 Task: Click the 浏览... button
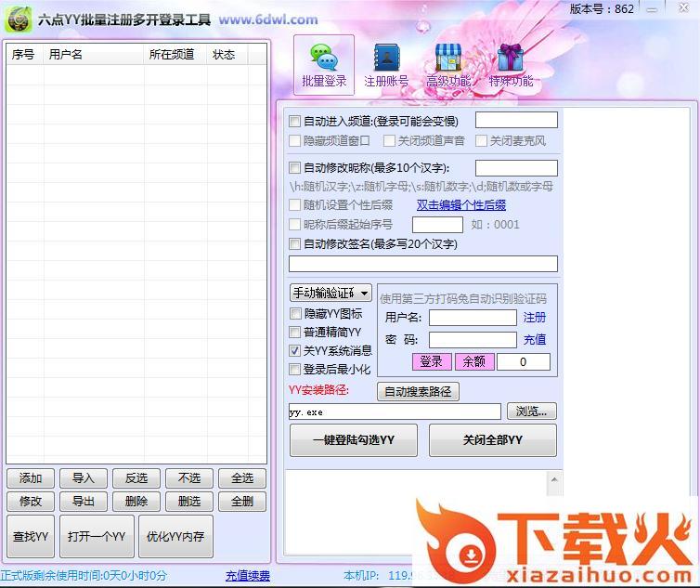point(532,412)
